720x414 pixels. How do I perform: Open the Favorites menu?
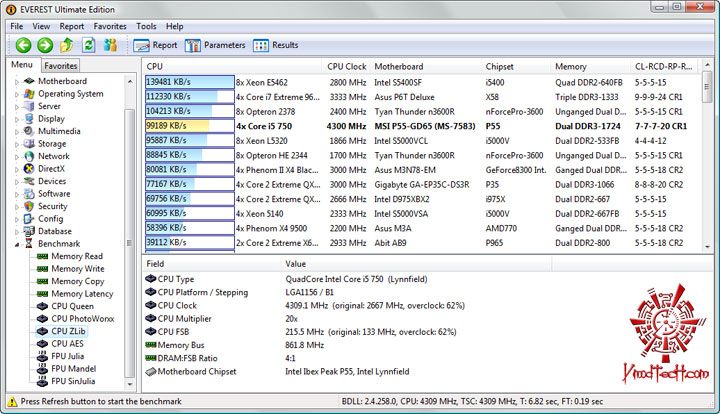(110, 26)
